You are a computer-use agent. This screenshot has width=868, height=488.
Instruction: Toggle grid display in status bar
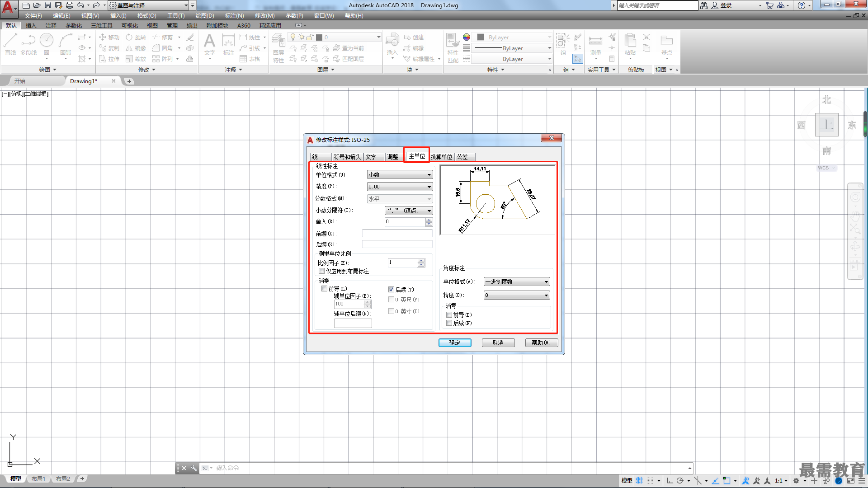coord(639,480)
